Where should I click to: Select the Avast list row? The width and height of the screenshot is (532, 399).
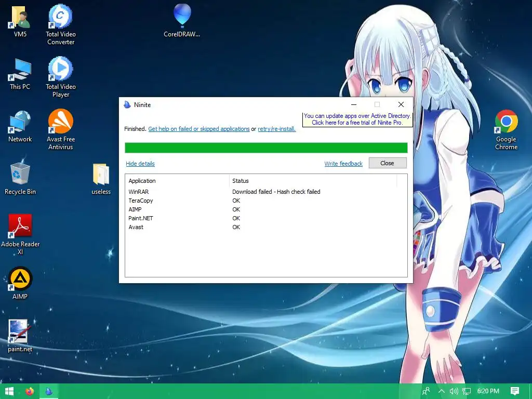pos(266,227)
